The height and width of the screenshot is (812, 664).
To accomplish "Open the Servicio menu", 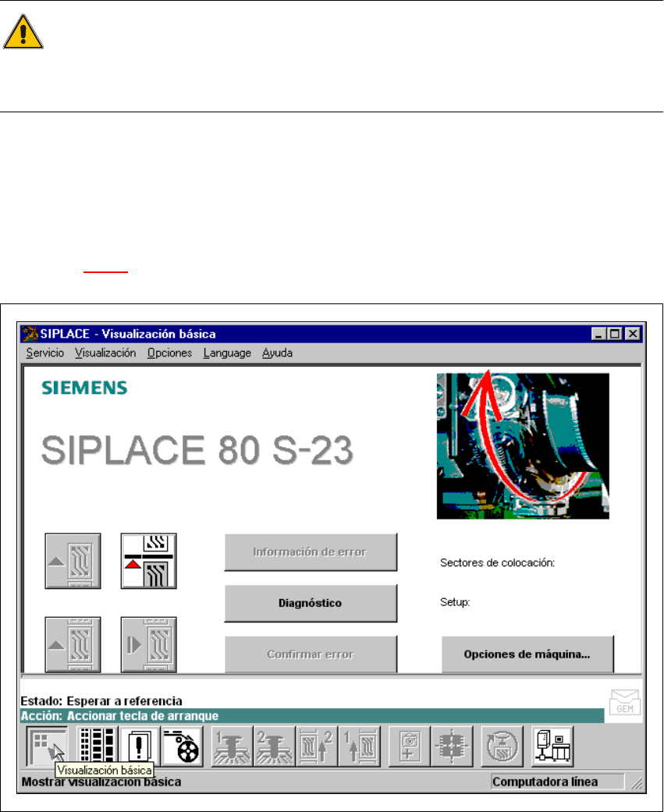I will tap(45, 353).
